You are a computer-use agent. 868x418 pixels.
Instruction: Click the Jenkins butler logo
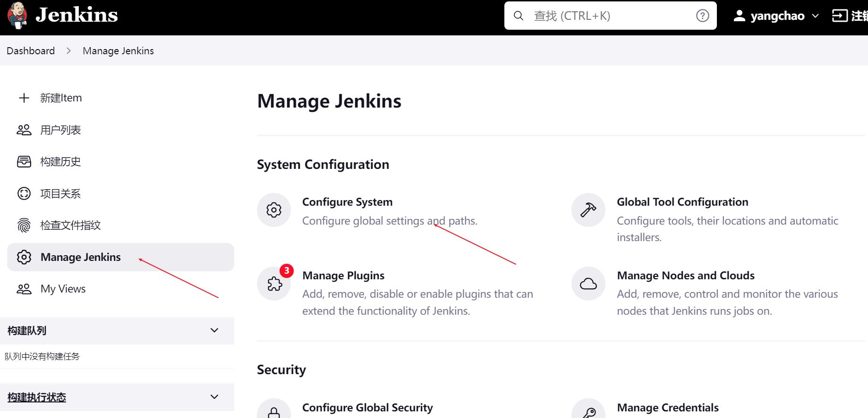(17, 15)
